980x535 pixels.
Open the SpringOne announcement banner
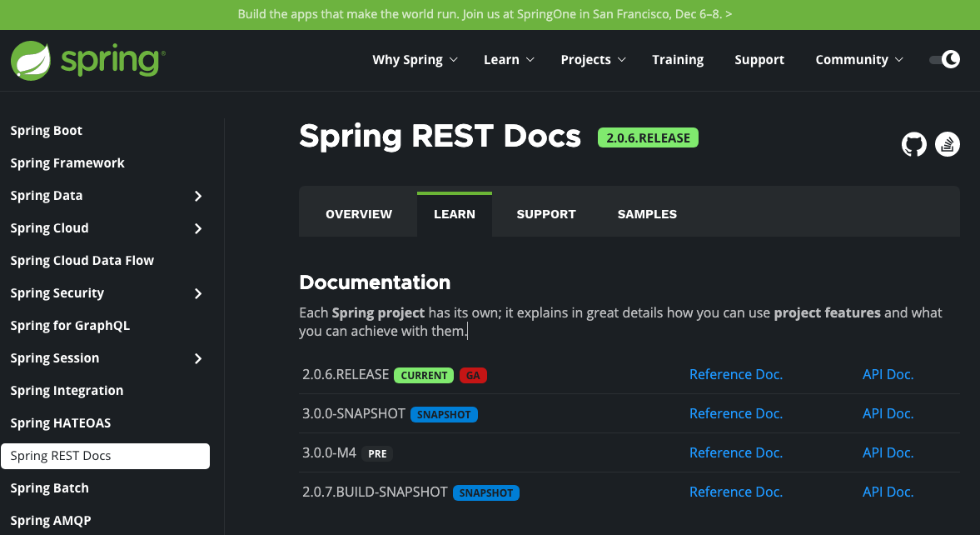click(x=485, y=14)
